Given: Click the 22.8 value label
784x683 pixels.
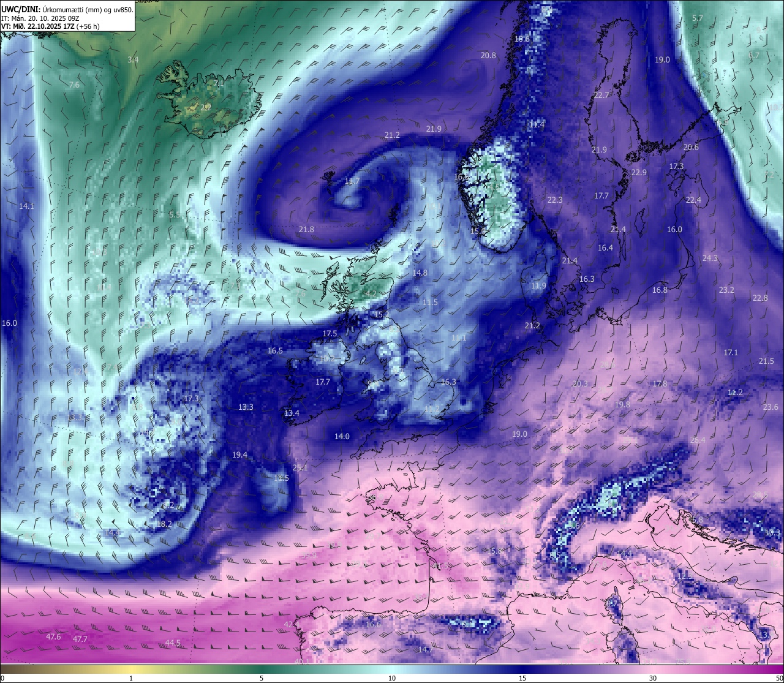Looking at the screenshot, I should pos(760,298).
